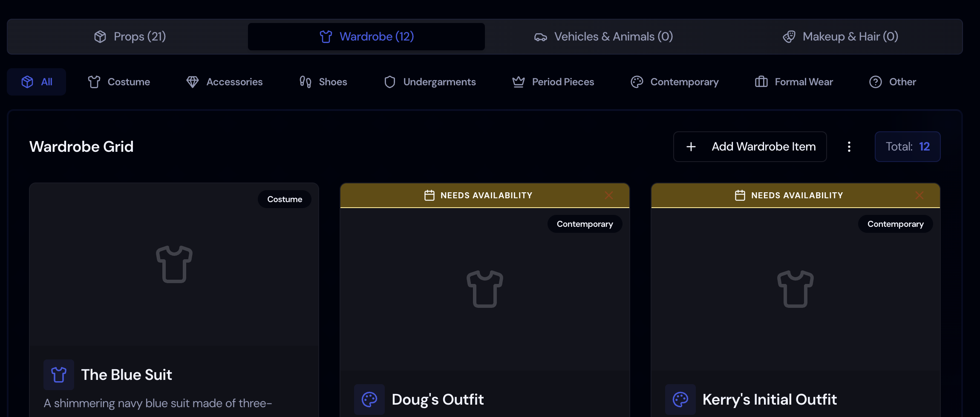Click the Total count indicator

pyautogui.click(x=907, y=146)
